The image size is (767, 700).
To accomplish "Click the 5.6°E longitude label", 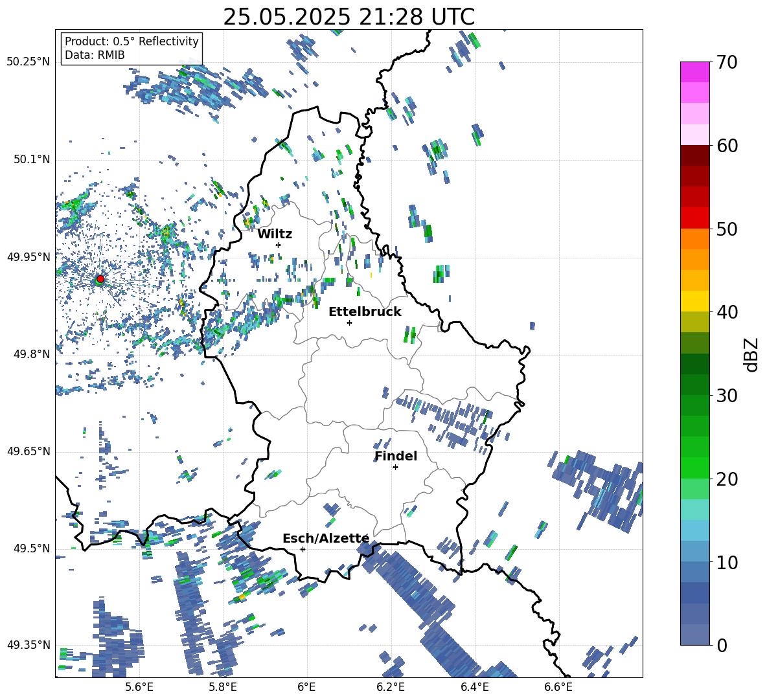I will 139,687.
